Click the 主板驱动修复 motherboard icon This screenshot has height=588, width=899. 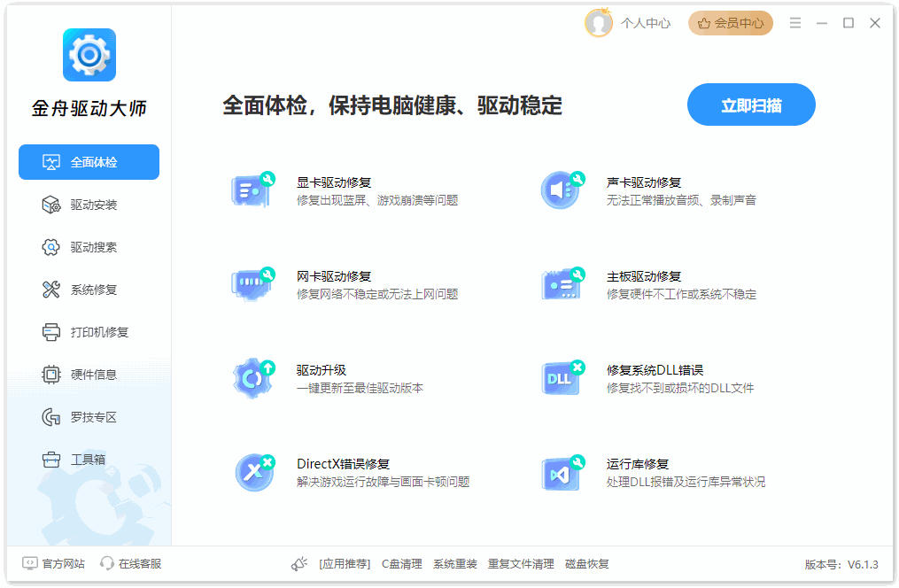tap(562, 283)
